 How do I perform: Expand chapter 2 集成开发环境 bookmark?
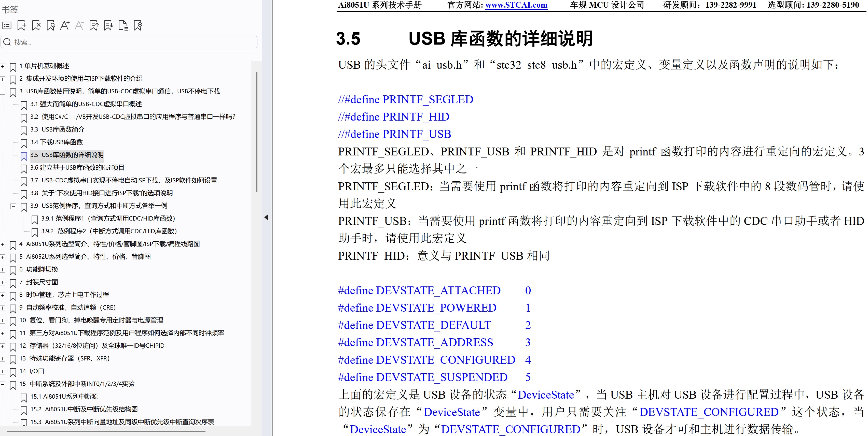coord(2,79)
